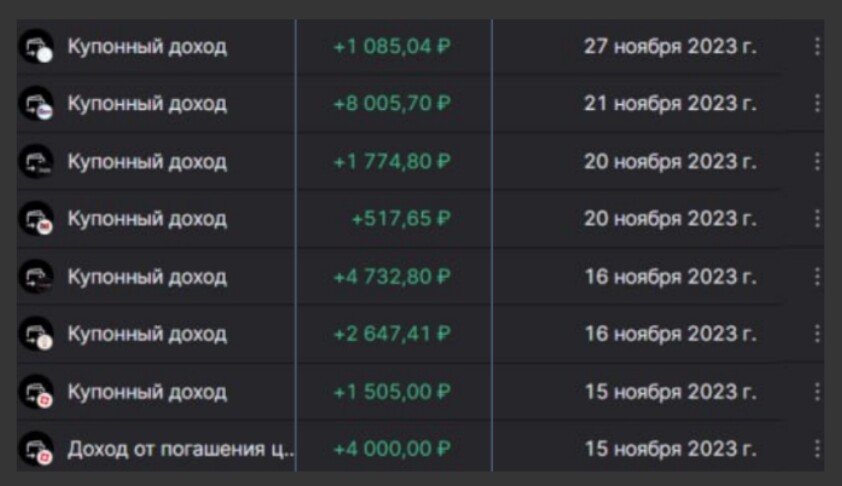Select the bond icon beside +2 647,41 ₽

click(x=36, y=335)
